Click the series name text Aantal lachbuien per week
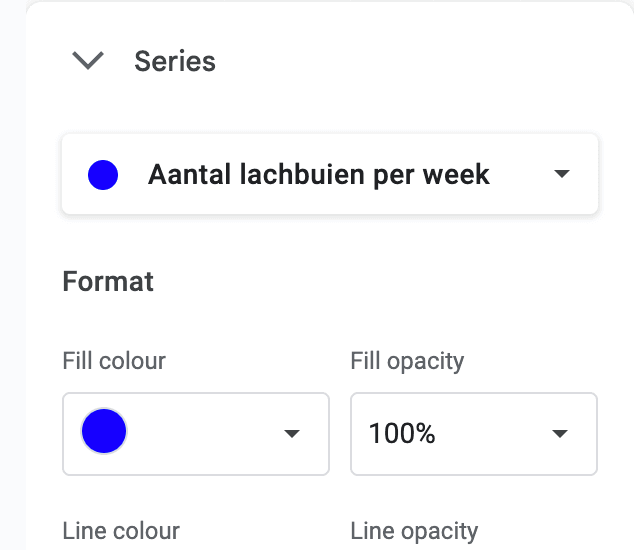Image resolution: width=642 pixels, height=550 pixels. coord(319,175)
